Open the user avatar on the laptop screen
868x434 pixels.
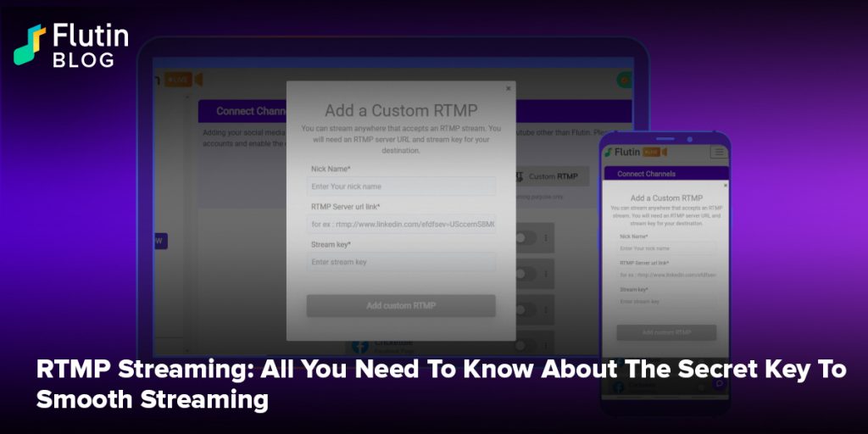(625, 80)
